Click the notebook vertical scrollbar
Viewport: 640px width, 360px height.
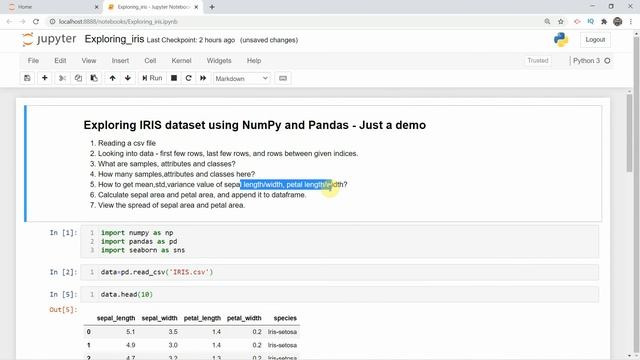pyautogui.click(x=629, y=133)
